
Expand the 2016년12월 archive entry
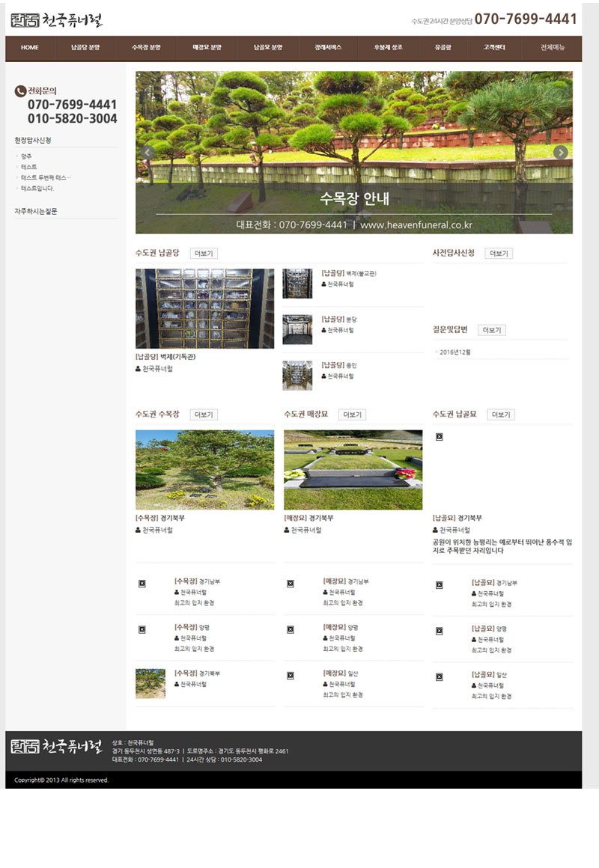point(455,352)
